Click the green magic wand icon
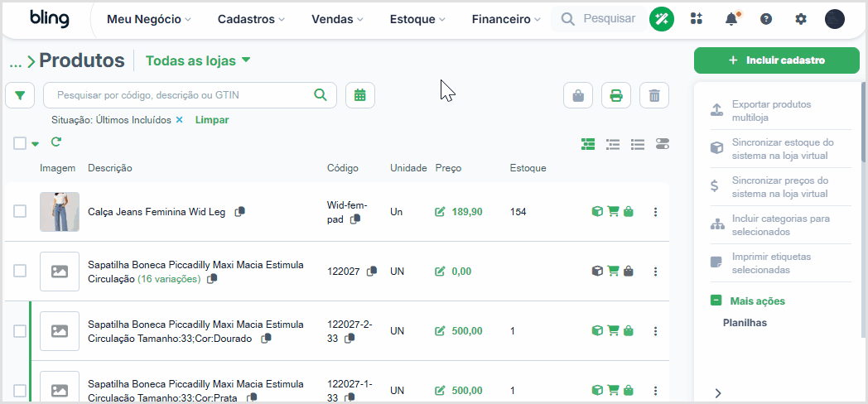This screenshot has width=868, height=404. (662, 19)
